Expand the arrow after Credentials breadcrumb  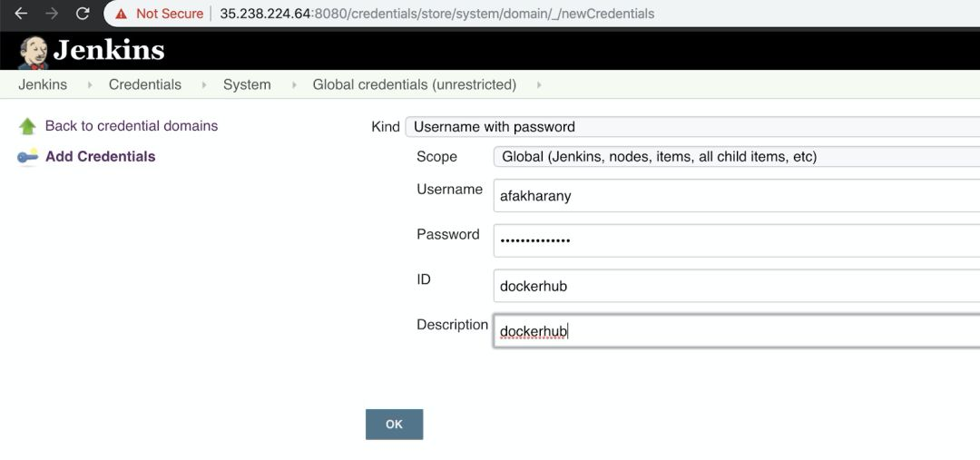[203, 85]
